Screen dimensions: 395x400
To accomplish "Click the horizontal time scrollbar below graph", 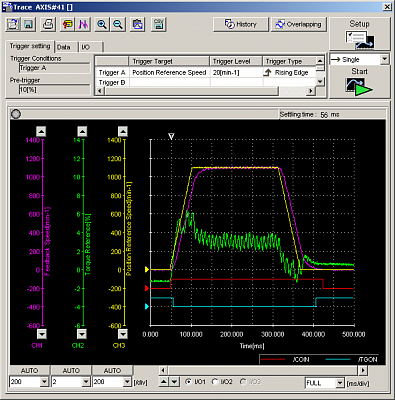I will coord(263,370).
